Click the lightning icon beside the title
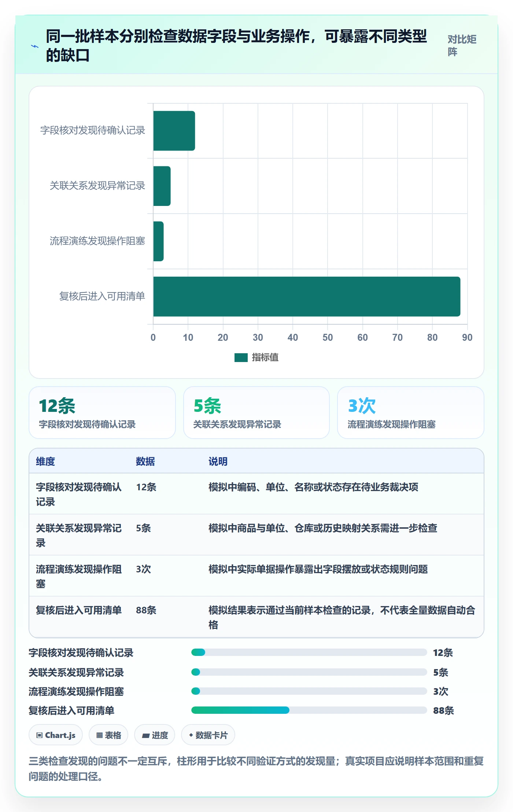Viewport: 513px width, 812px height. pyautogui.click(x=35, y=46)
